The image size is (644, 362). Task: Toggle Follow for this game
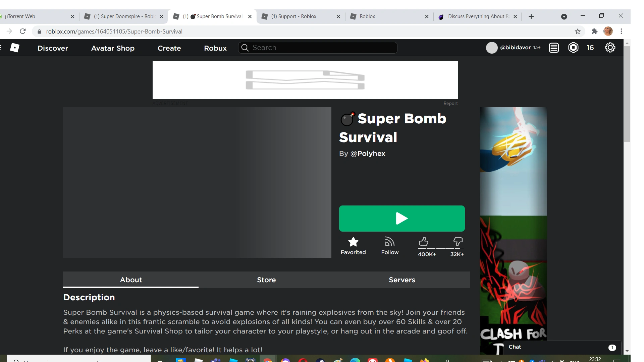[390, 242]
